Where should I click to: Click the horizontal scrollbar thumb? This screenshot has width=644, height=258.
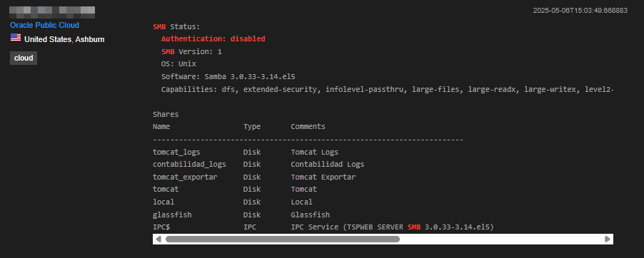(x=283, y=239)
